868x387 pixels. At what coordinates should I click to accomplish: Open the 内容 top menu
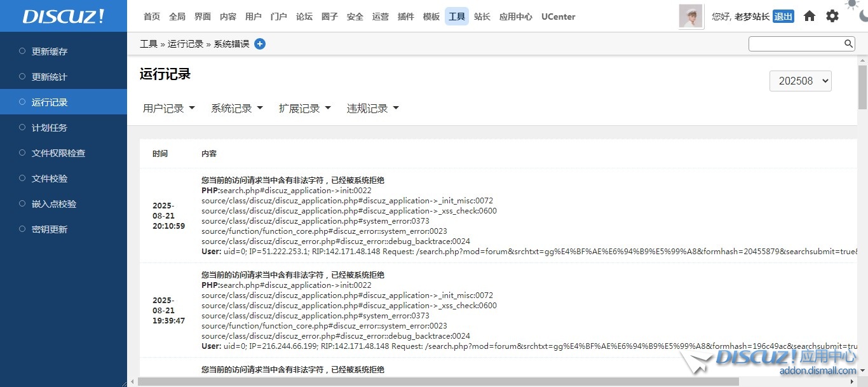pos(228,17)
